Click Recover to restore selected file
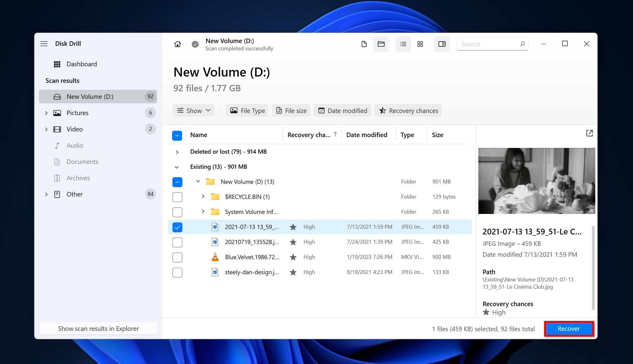 pos(569,328)
